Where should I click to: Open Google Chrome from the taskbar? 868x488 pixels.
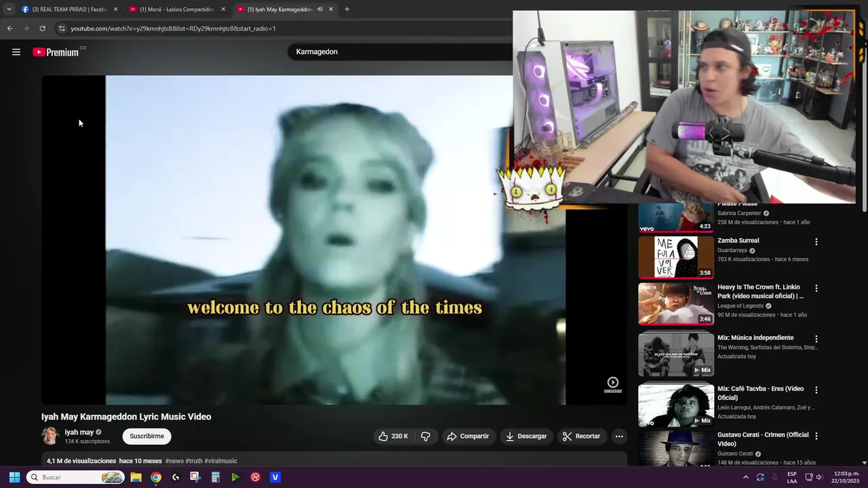coord(156,477)
